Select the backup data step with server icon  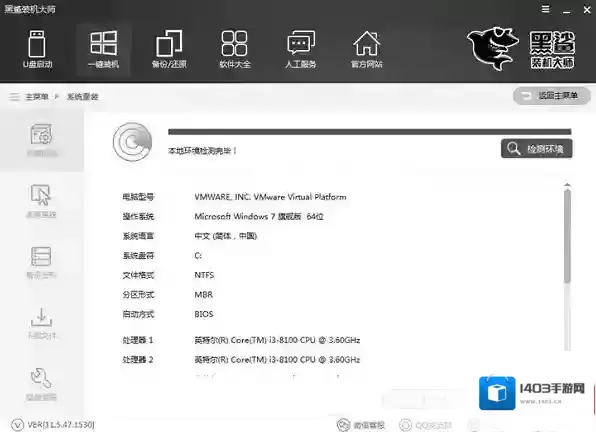pyautogui.click(x=41, y=263)
